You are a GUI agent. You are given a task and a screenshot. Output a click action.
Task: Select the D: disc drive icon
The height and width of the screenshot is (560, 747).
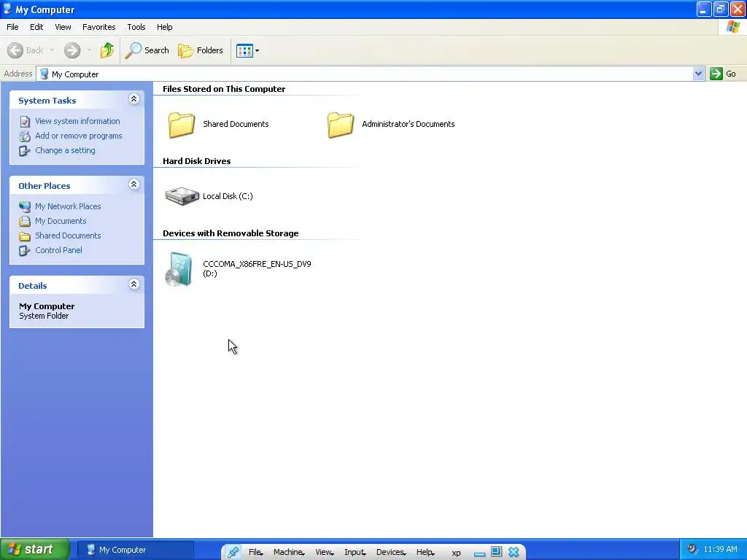pos(179,269)
